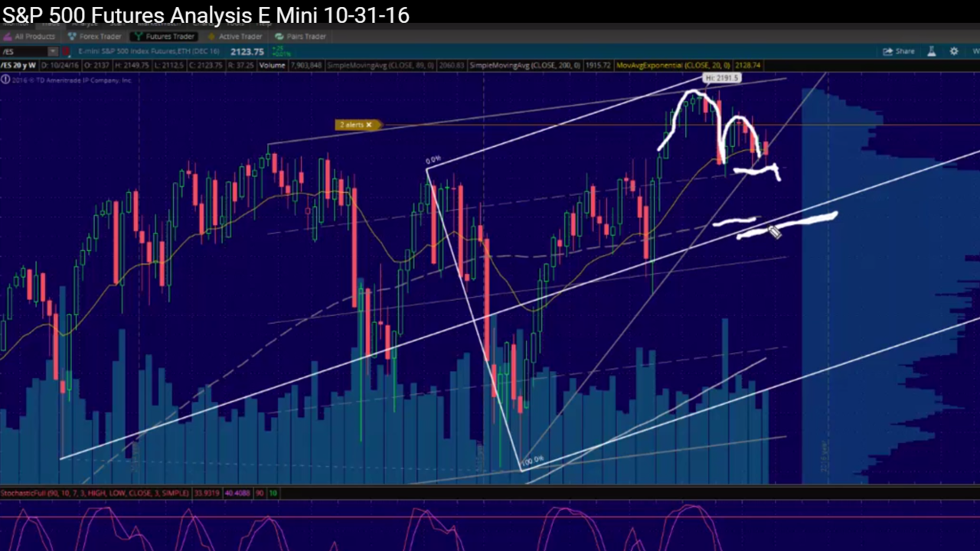Click the Hi: 2191.5 price bubble
Viewport: 980px width, 551px height.
722,78
